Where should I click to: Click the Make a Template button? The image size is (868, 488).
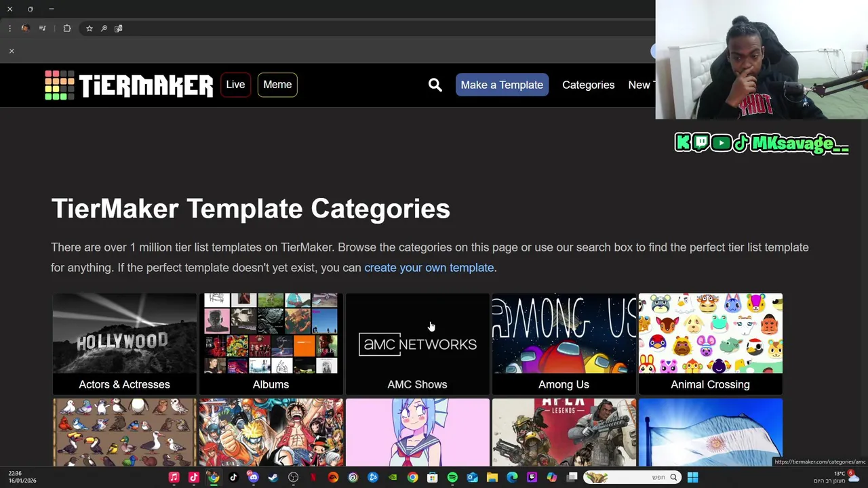click(x=502, y=85)
